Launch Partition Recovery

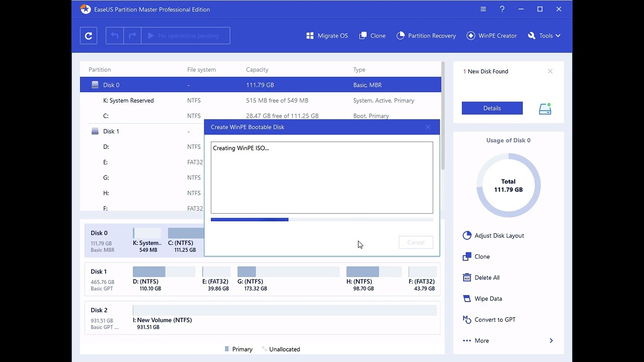coord(426,36)
